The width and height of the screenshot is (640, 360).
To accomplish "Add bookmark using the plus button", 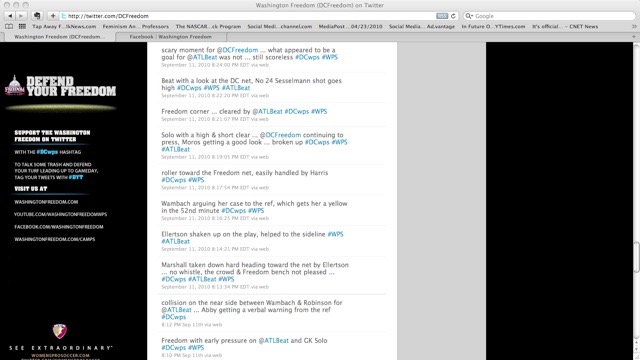I will 53,16.
